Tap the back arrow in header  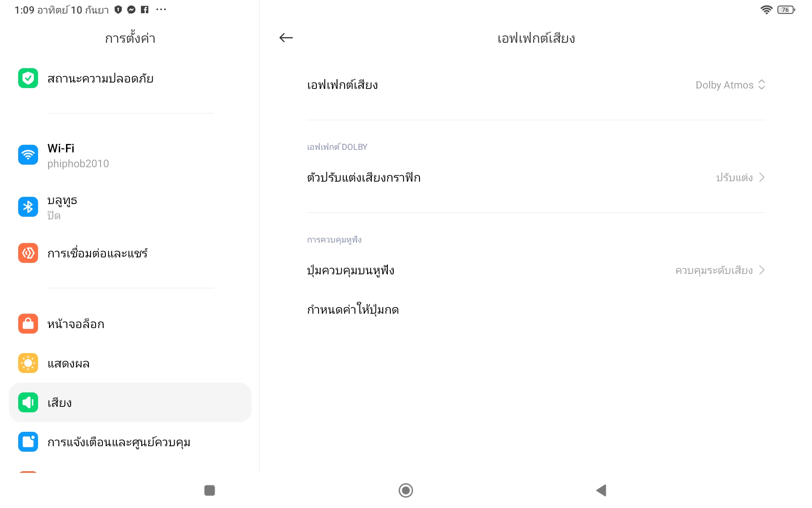coord(286,38)
